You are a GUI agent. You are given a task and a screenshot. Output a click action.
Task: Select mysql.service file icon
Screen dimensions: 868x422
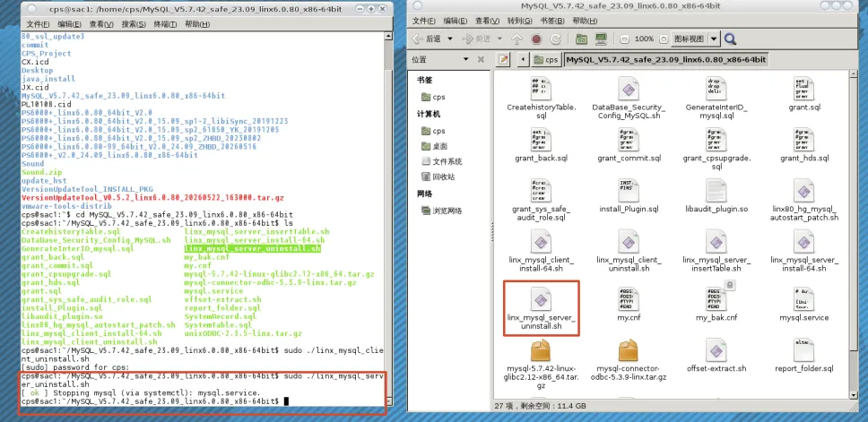tap(803, 298)
